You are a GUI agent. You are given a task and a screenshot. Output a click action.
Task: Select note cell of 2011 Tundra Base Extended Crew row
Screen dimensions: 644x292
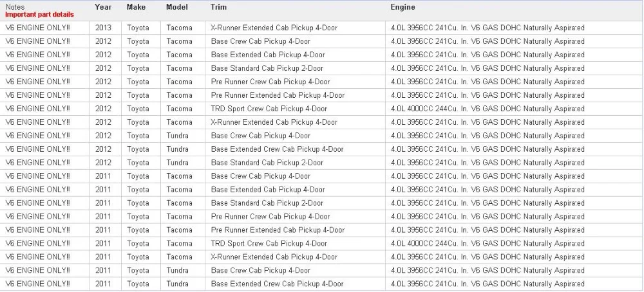(x=37, y=284)
